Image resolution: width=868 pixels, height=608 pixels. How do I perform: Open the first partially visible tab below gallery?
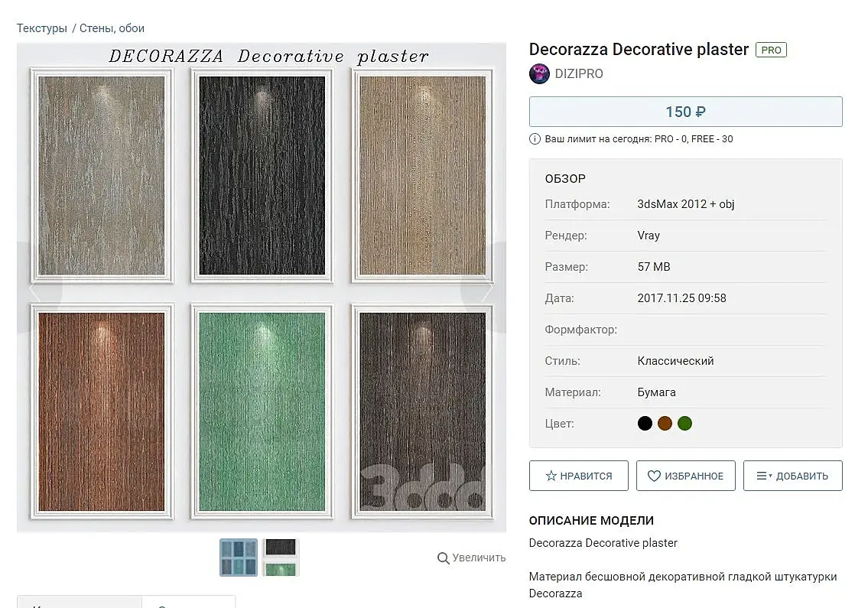click(x=80, y=603)
